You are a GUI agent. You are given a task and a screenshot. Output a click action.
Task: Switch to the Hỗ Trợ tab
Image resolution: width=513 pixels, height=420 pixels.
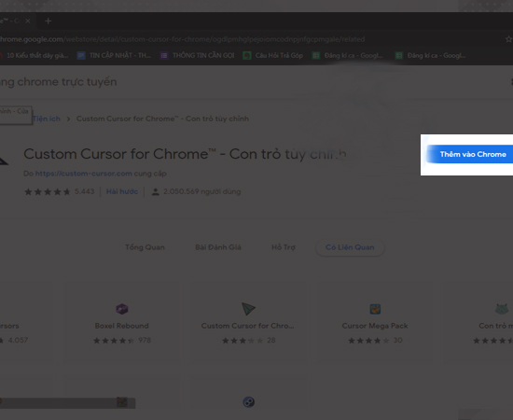[284, 247]
